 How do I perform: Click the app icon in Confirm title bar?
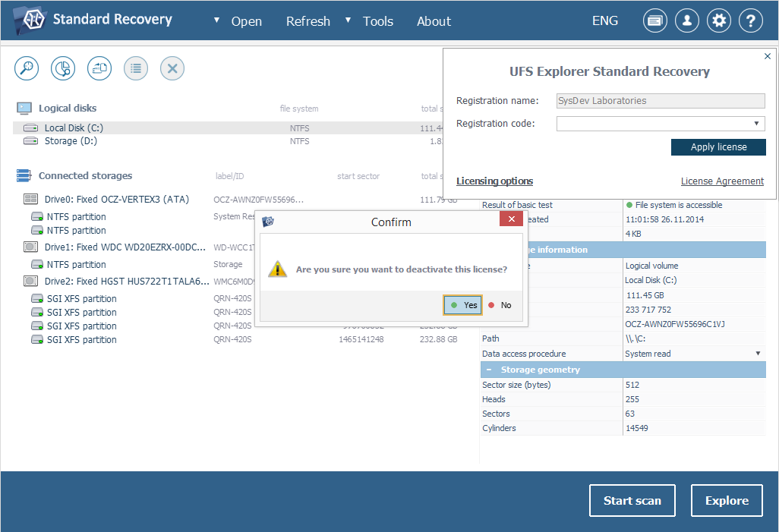(x=268, y=222)
